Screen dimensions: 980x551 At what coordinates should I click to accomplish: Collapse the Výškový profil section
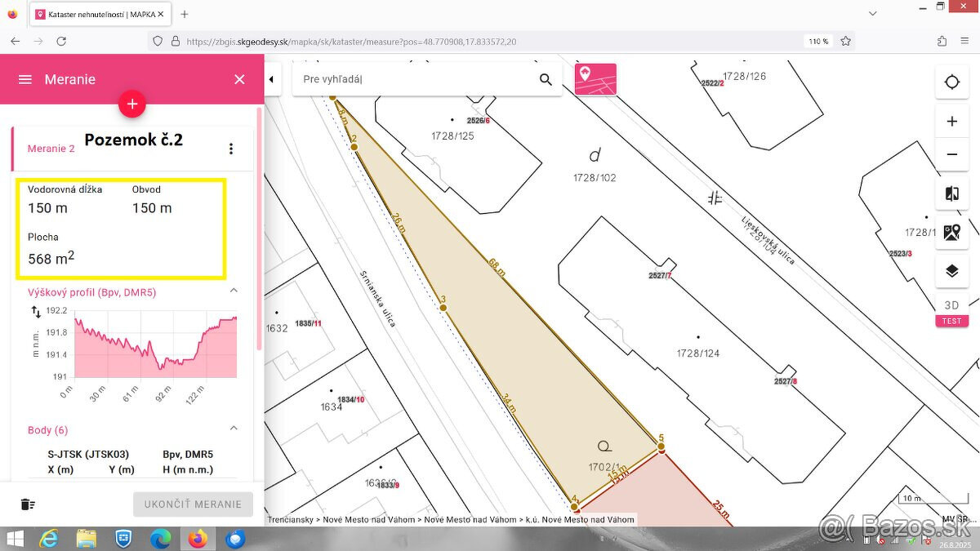click(234, 291)
